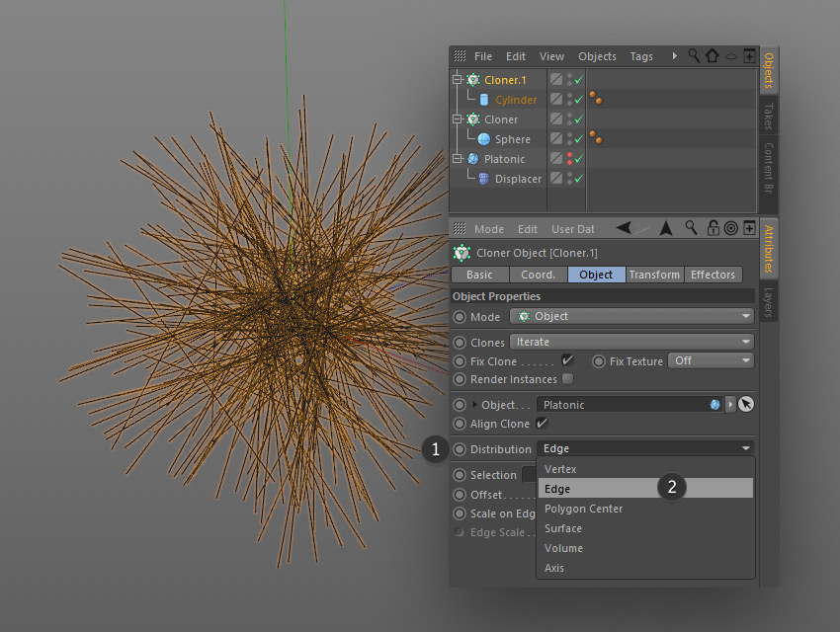Click the Object Manager eye icon
Viewport: 840px width, 632px height.
730,56
